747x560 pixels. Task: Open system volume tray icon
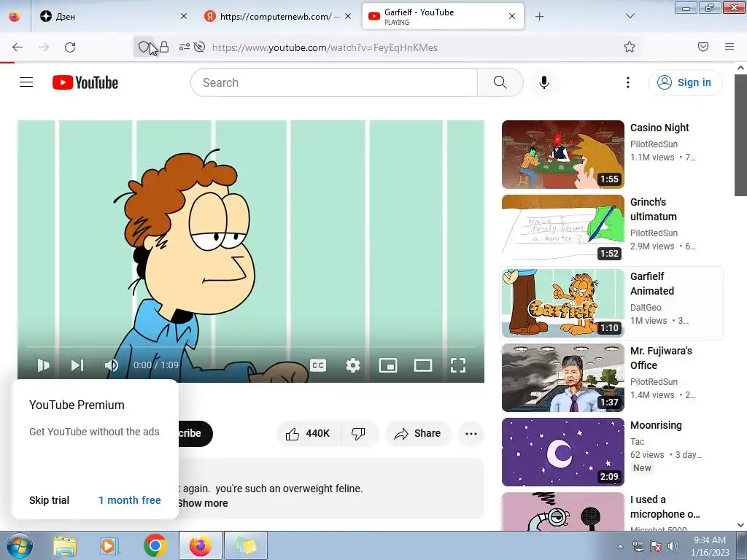tap(673, 546)
